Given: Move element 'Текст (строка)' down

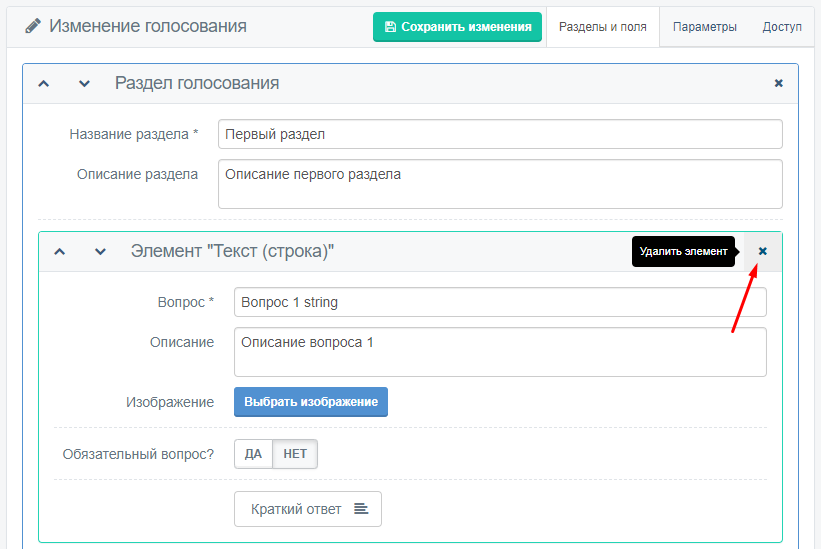Looking at the screenshot, I should point(100,252).
